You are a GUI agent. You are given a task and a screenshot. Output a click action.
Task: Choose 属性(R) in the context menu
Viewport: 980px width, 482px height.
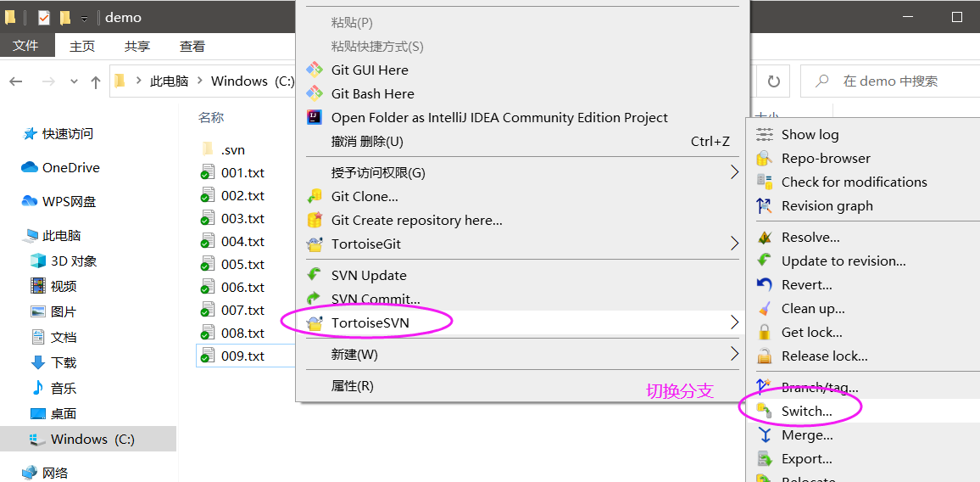coord(352,386)
